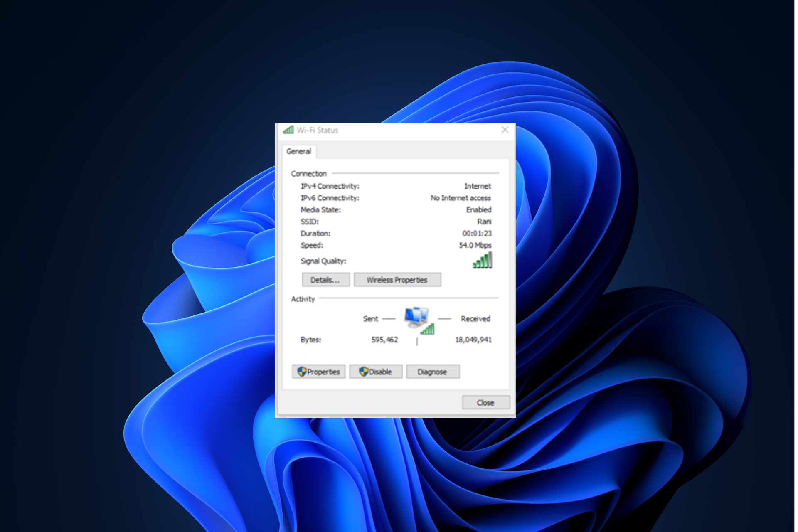Click the Signal Quality bars icon
Screen dimensions: 798x532
coord(482,261)
